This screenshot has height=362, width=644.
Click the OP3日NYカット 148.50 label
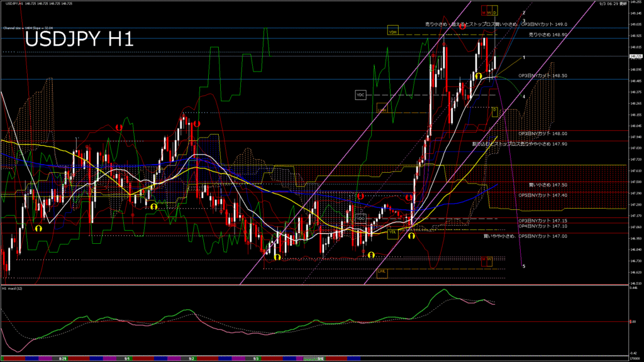pos(543,75)
